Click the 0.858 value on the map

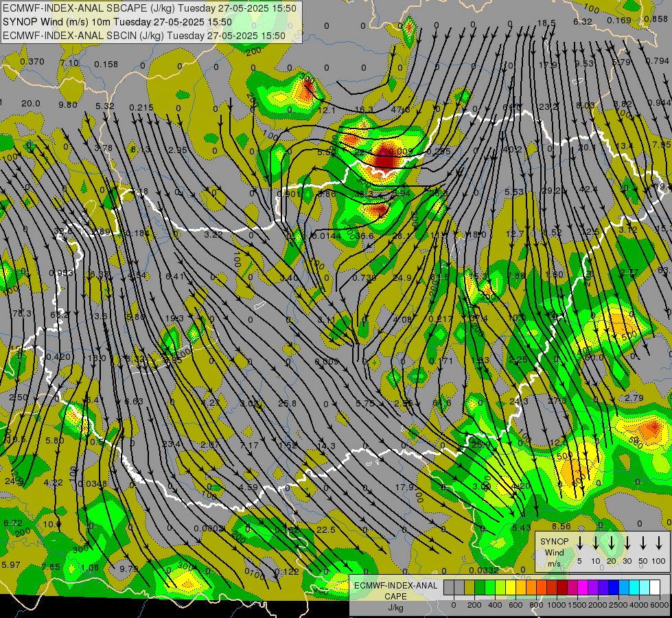point(656,19)
